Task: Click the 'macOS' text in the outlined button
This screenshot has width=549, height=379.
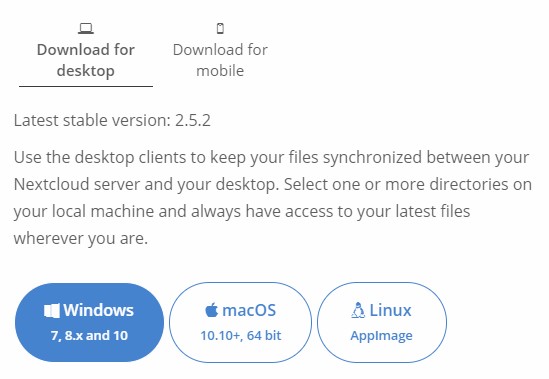Action: coord(249,311)
